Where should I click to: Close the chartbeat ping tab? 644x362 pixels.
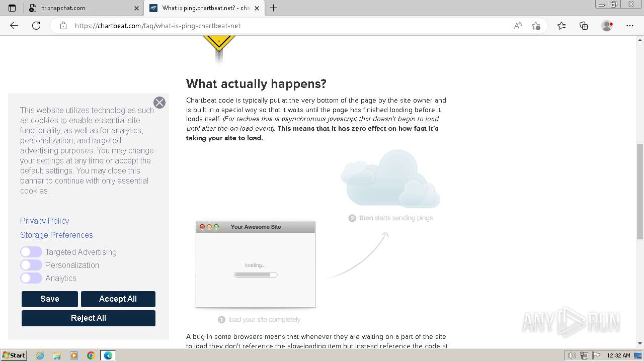[x=257, y=8]
